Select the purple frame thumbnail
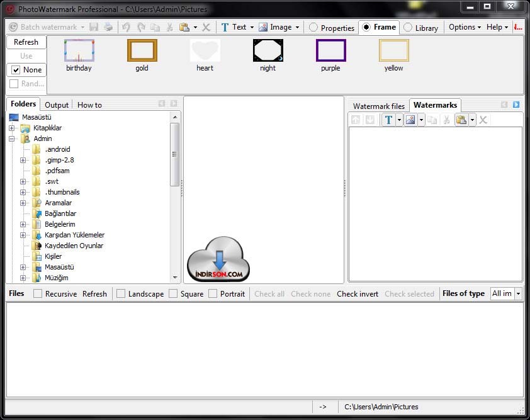This screenshot has width=530, height=420. (331, 50)
